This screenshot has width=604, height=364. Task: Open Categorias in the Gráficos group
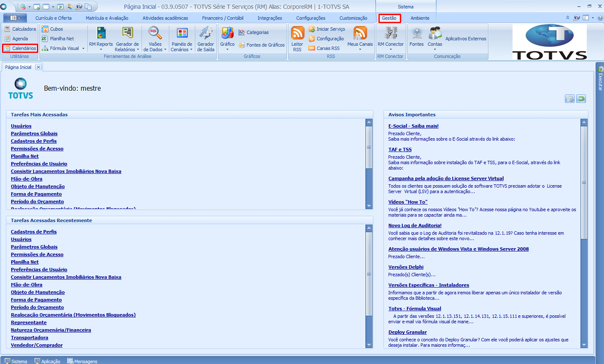(x=254, y=32)
